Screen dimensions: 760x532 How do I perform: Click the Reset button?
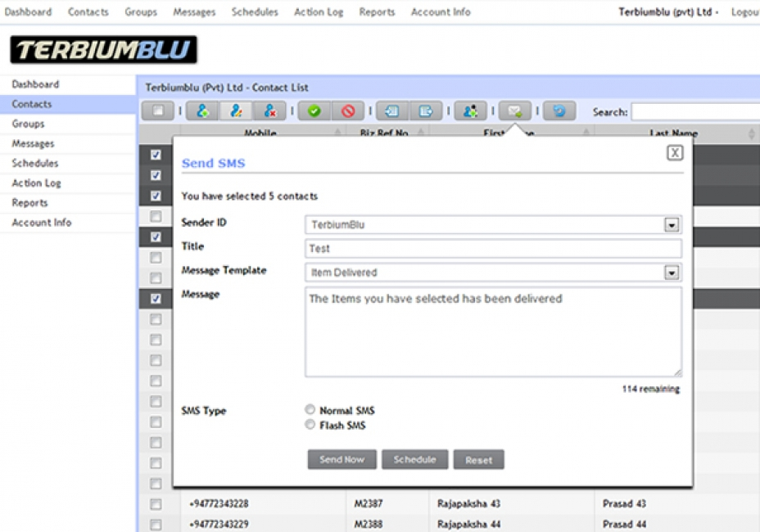coord(478,459)
